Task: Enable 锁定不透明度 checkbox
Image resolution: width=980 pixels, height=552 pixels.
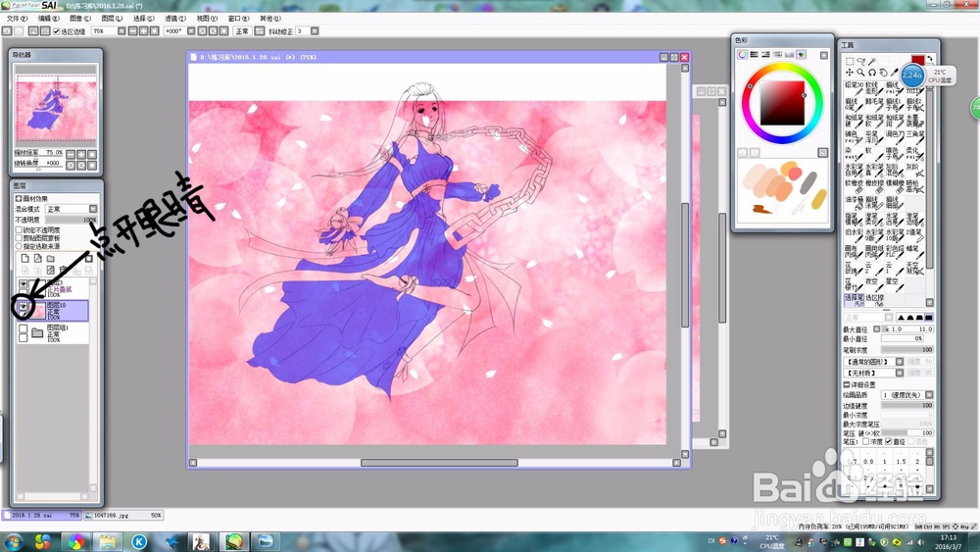Action: pos(19,230)
